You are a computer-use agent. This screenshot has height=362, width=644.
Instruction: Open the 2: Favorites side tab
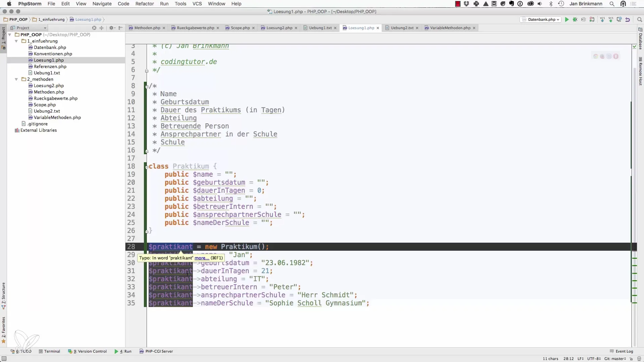coord(3,330)
